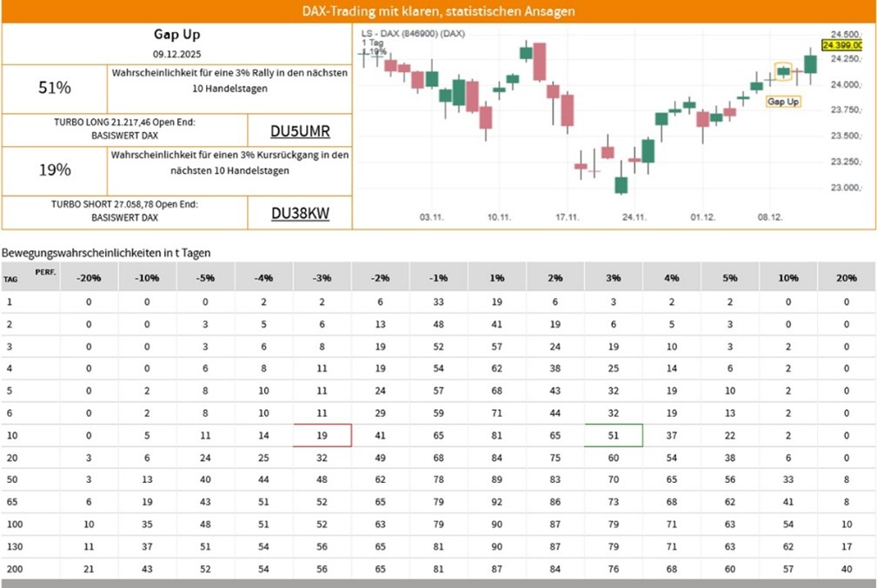The height and width of the screenshot is (588, 877).
Task: Click the orange Gap Up chart annotation
Action: (783, 102)
